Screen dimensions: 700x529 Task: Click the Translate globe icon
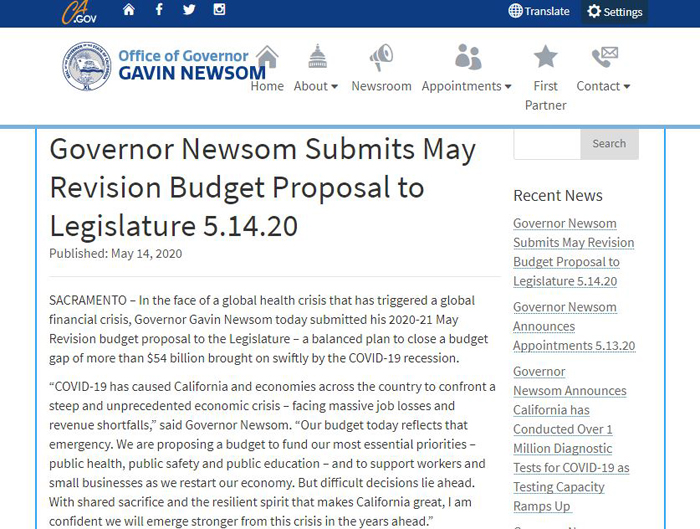515,11
